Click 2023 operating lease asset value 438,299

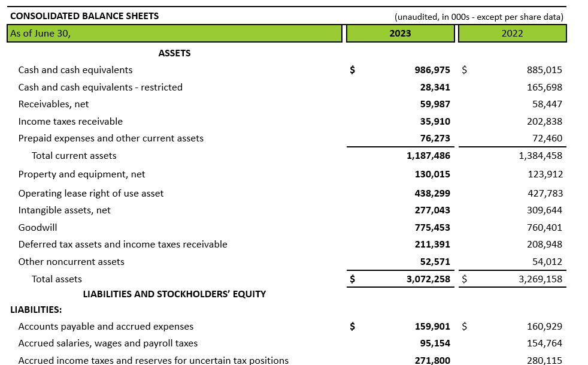[432, 194]
